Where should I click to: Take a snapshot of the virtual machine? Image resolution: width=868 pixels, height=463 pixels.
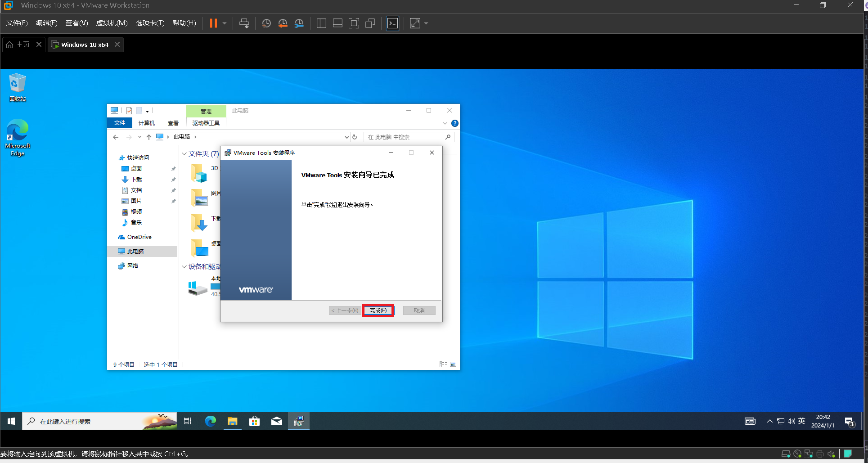pos(266,23)
